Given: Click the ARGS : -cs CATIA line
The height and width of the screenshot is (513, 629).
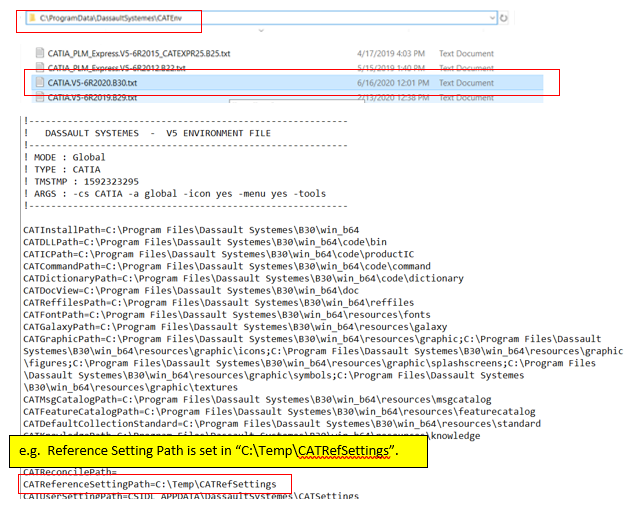Looking at the screenshot, I should click(175, 194).
